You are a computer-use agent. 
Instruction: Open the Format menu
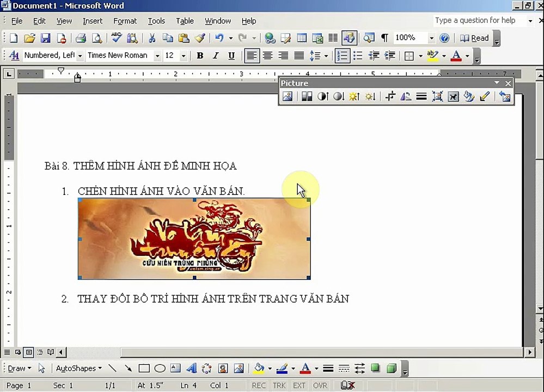[x=125, y=21]
